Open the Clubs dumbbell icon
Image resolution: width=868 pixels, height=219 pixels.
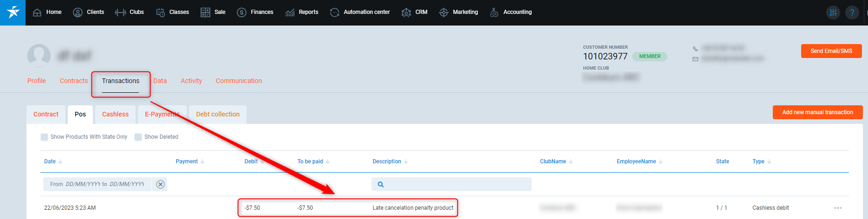tap(120, 13)
